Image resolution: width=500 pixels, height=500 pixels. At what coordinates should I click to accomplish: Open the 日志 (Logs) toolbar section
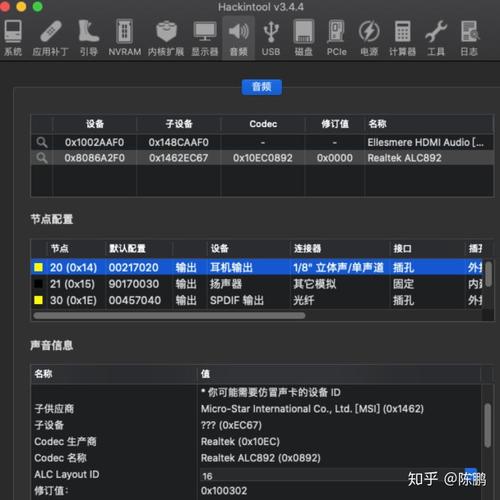(469, 37)
